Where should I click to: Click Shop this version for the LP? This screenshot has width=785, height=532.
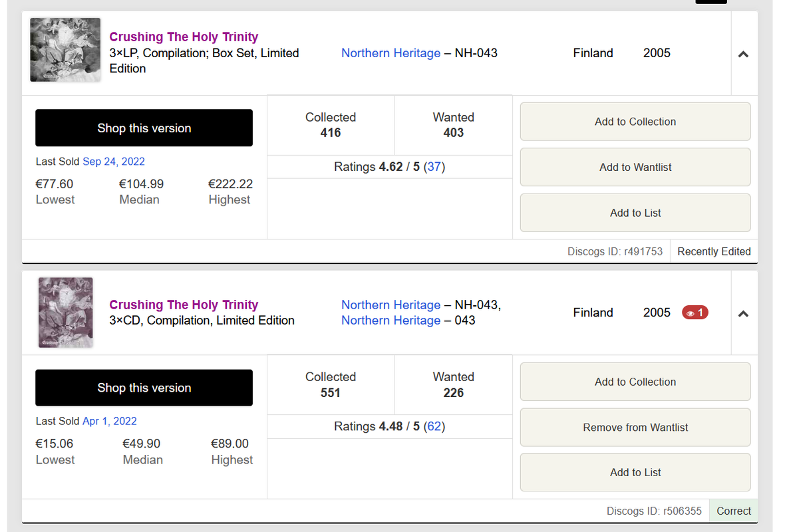144,128
